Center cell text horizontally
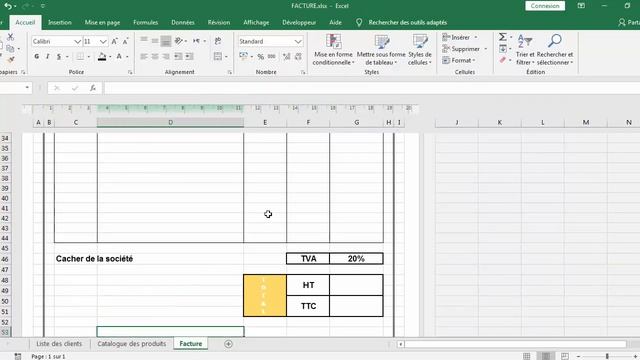Screen dimensions: 640x360 tap(155, 56)
